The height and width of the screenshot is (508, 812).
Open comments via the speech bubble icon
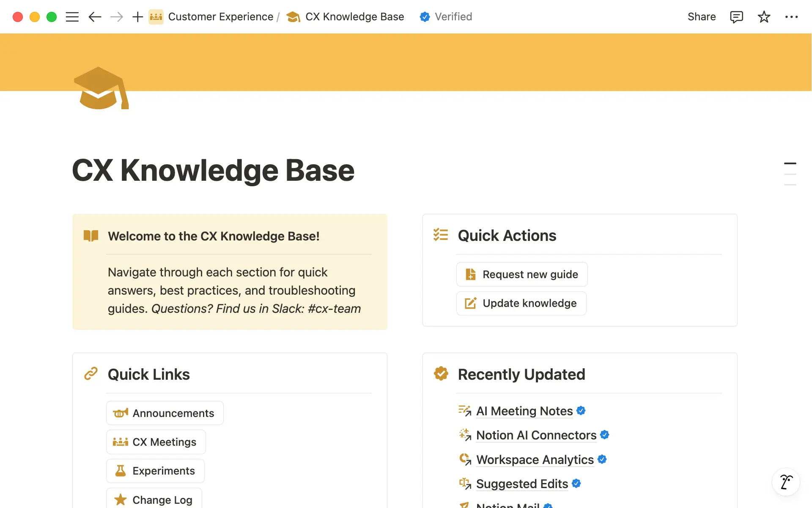[736, 17]
